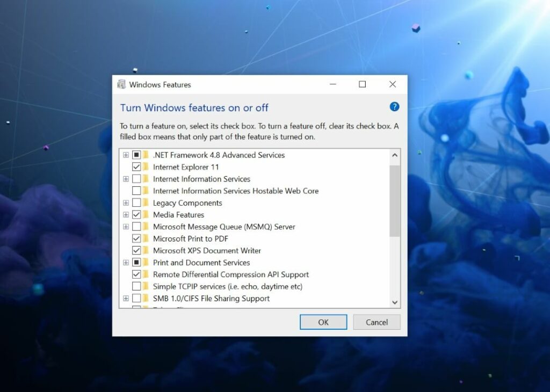This screenshot has height=392, width=550.
Task: Select the Internet Explorer 11 label
Action: pyautogui.click(x=186, y=167)
